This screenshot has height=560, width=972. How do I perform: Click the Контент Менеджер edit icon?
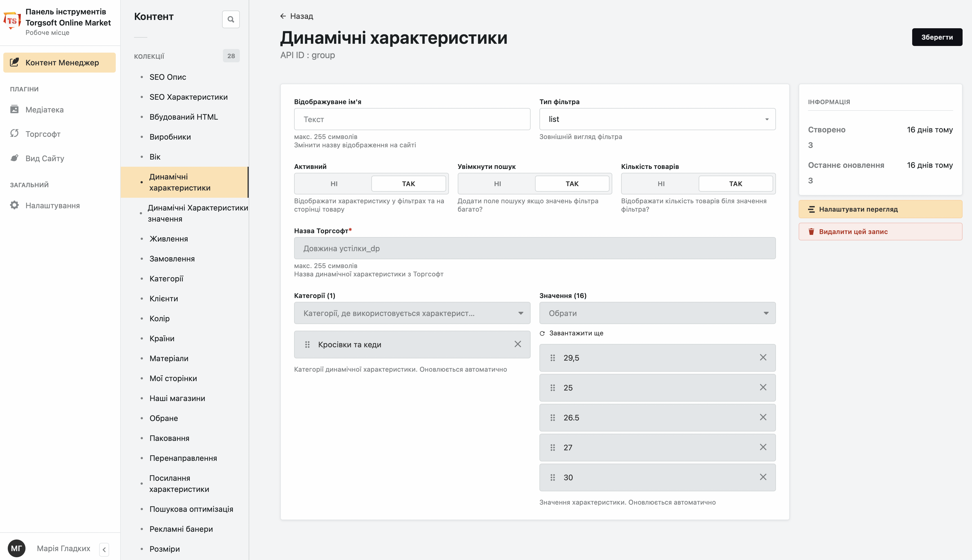(14, 62)
